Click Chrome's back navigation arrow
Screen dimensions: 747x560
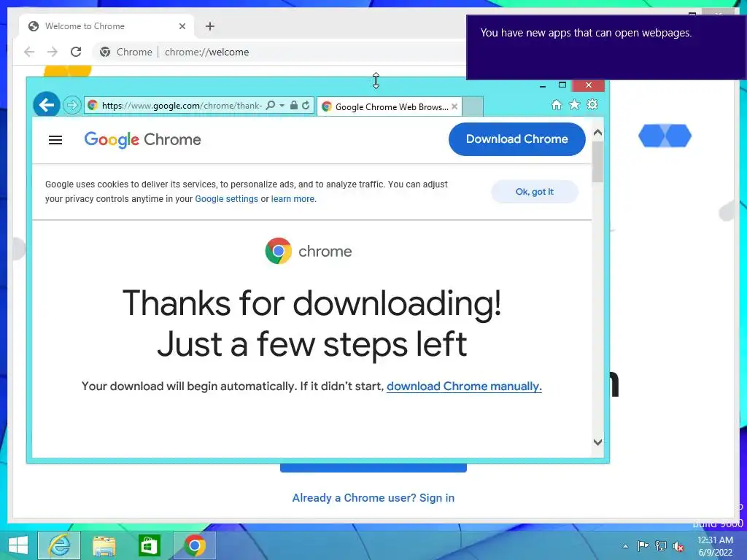pos(29,52)
